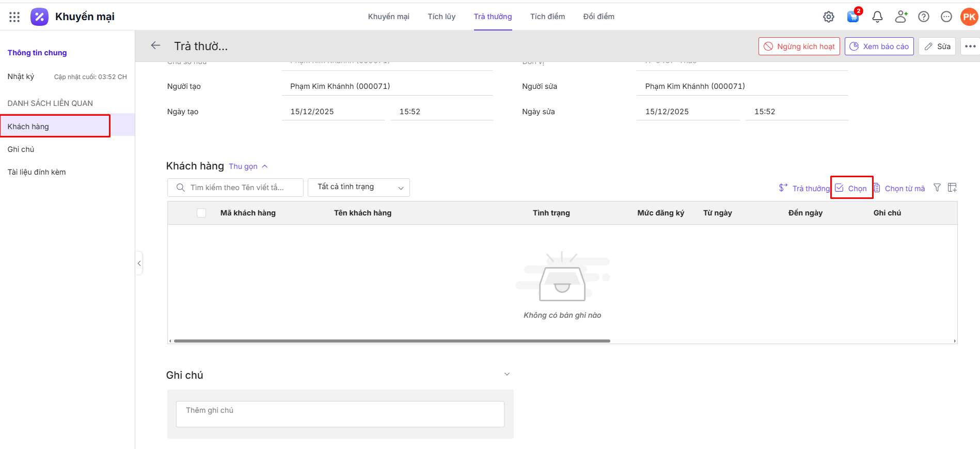Open the Tất cả tình trạng dropdown
The image size is (980, 449).
point(358,188)
